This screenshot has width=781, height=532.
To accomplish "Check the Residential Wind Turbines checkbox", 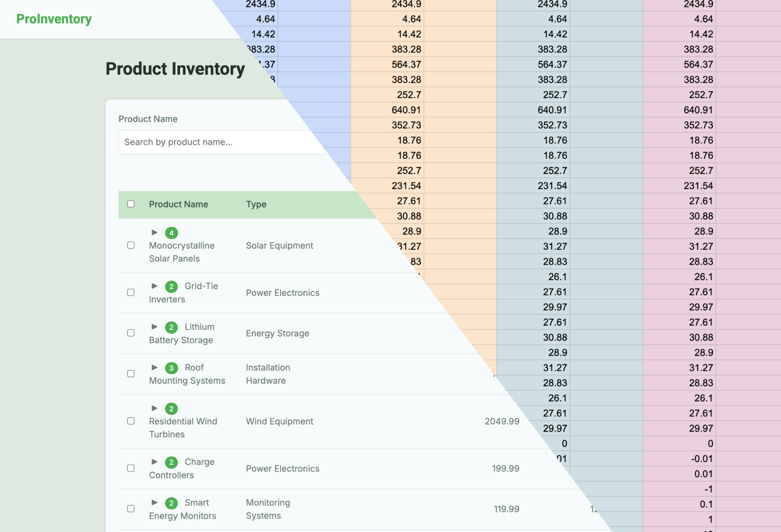I will (x=131, y=421).
